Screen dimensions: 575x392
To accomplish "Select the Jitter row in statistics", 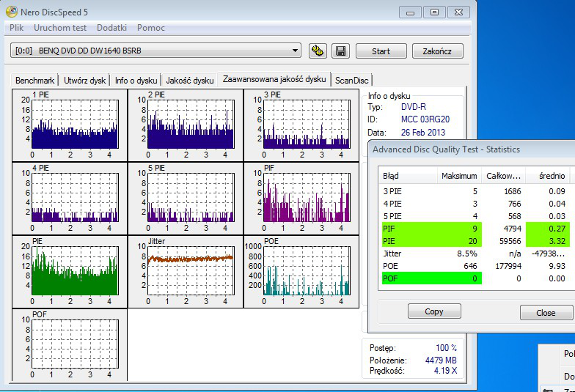I will coord(475,254).
